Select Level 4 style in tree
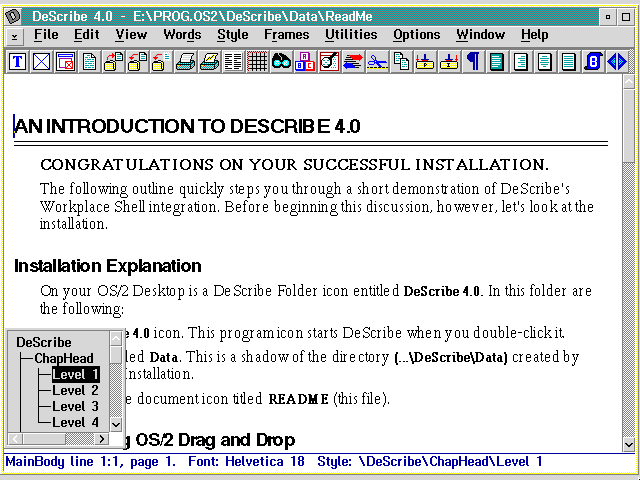 76,422
